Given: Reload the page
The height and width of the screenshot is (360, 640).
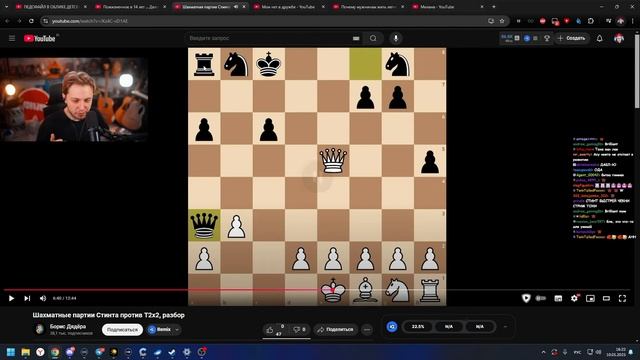Looking at the screenshot, I should [31, 21].
